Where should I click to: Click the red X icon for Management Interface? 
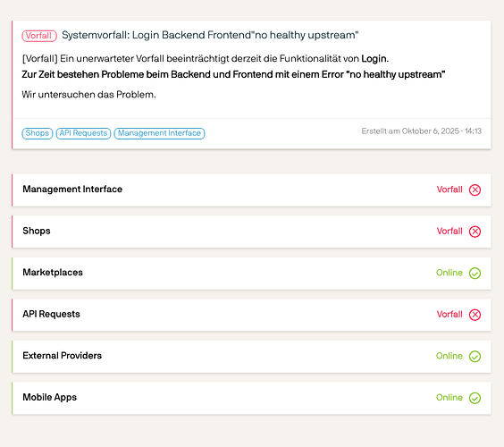[475, 190]
